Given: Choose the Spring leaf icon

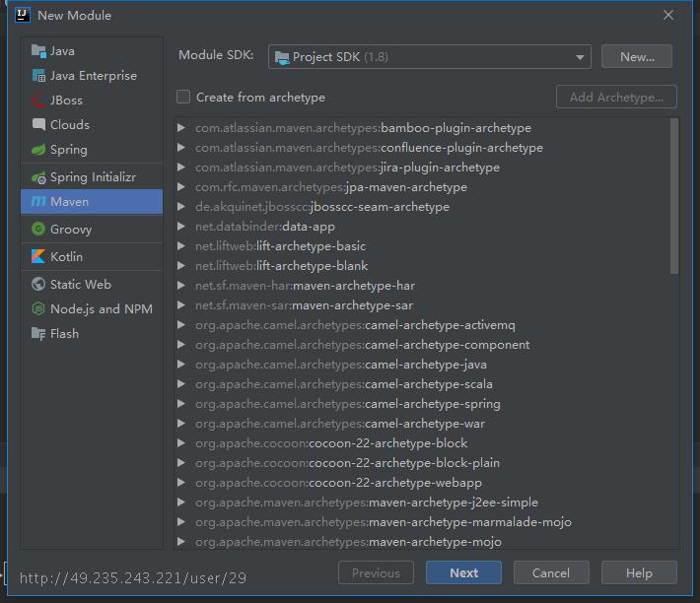Looking at the screenshot, I should [x=38, y=150].
